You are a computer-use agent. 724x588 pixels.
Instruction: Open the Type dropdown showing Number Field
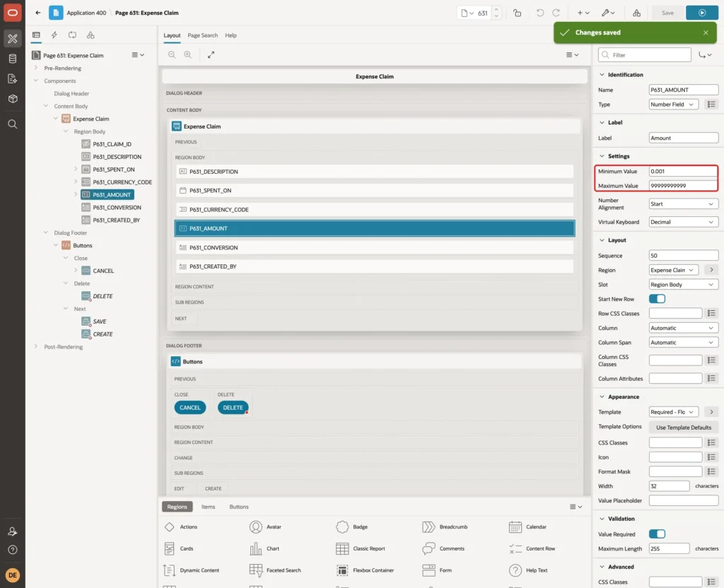tap(673, 105)
